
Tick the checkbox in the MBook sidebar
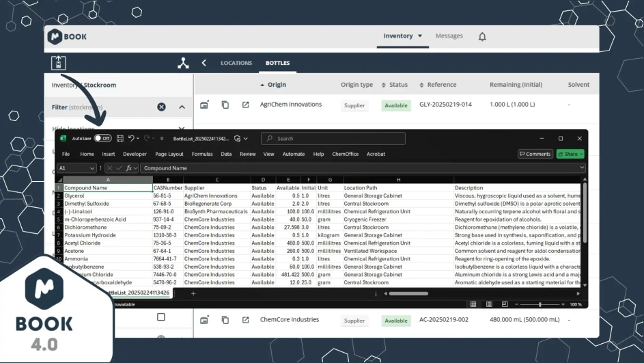pyautogui.click(x=161, y=317)
